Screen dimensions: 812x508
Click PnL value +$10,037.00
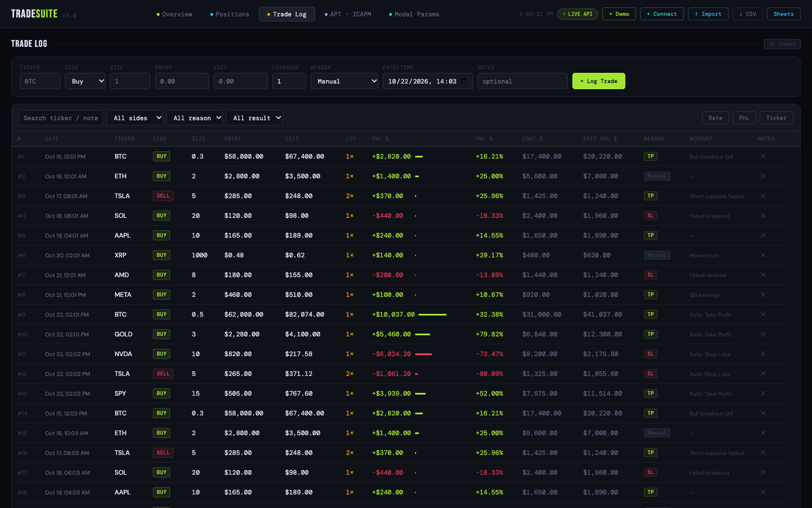(394, 314)
